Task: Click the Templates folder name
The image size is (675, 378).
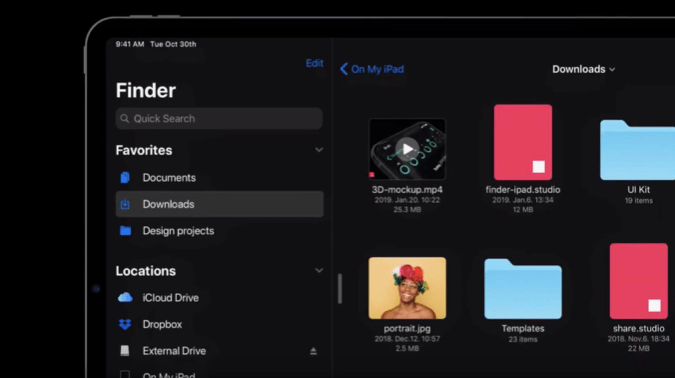Action: pyautogui.click(x=523, y=328)
